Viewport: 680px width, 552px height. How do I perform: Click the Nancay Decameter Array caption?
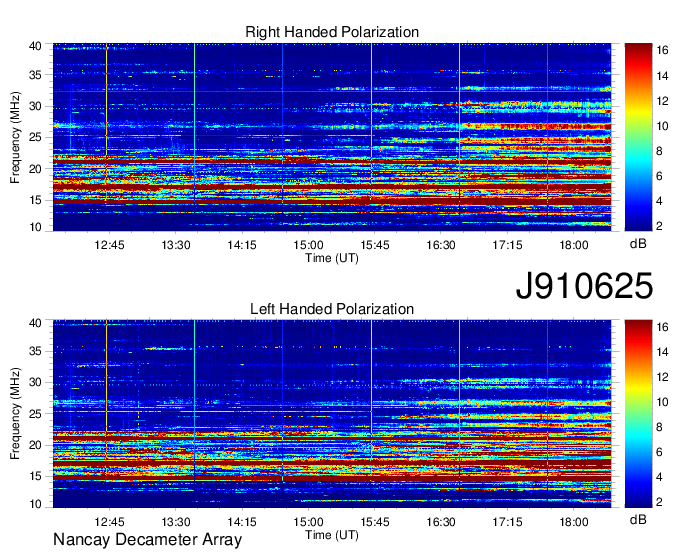coord(147,540)
